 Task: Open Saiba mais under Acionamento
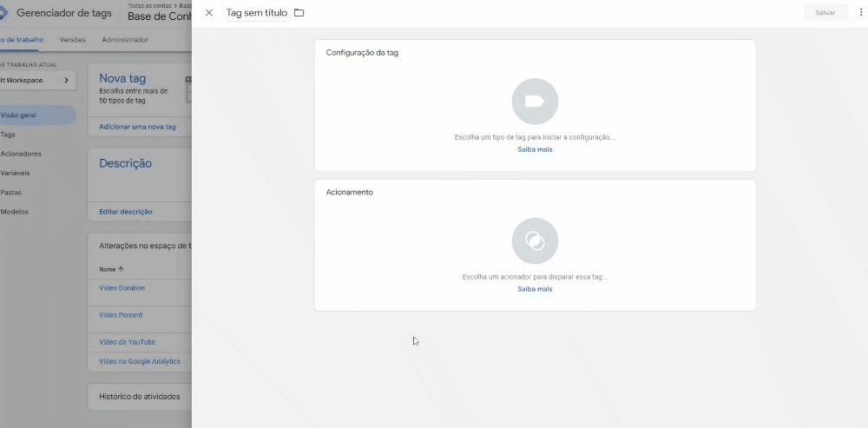(535, 289)
